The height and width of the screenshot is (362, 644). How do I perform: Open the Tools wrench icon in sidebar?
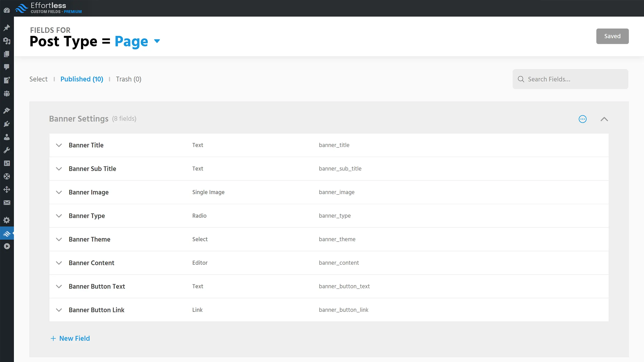[7, 150]
